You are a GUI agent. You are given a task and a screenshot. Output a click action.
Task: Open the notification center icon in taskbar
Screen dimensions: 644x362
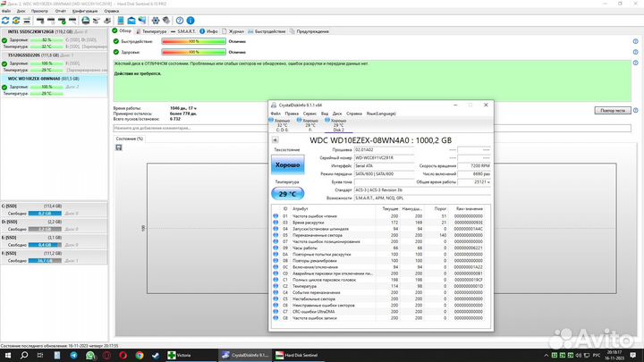(633, 355)
